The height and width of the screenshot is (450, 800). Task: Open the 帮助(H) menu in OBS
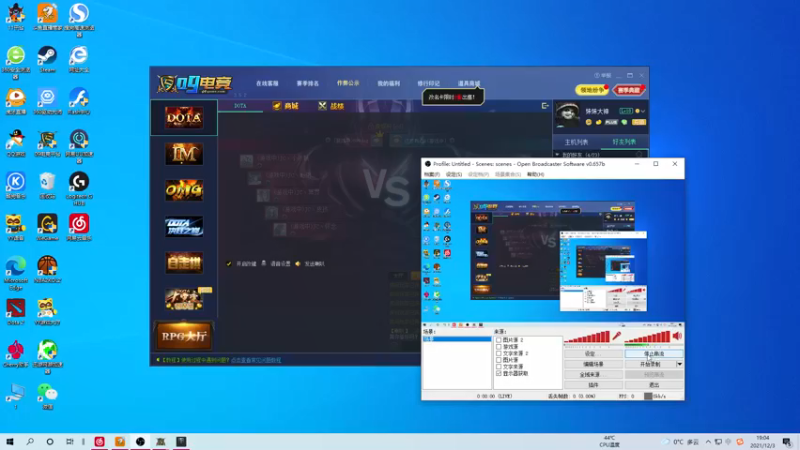click(x=535, y=174)
